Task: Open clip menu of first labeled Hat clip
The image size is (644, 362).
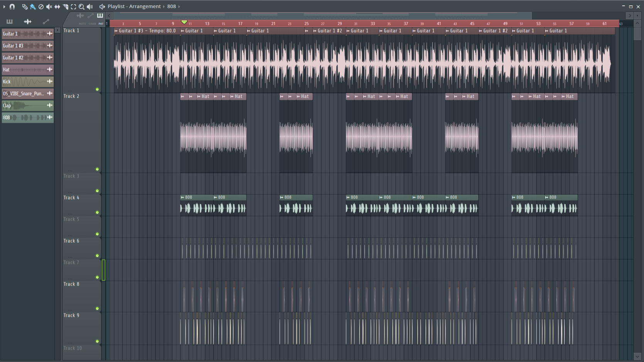Action: (199, 96)
